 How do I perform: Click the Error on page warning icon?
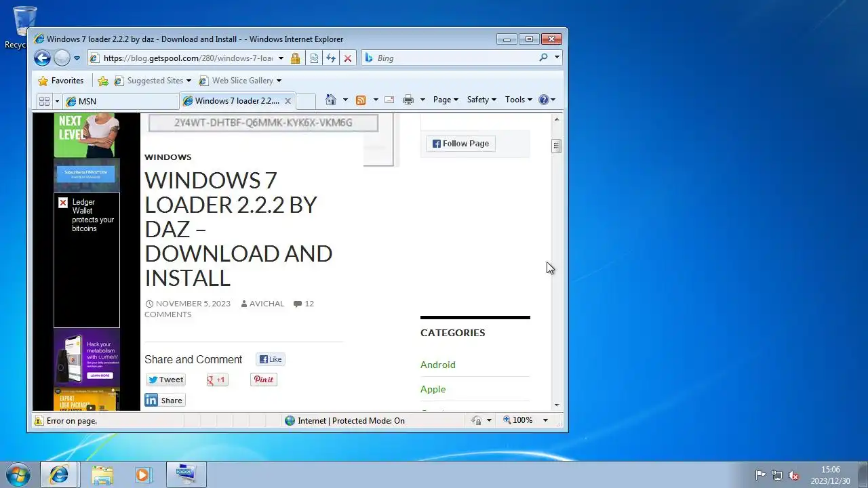pos(39,421)
